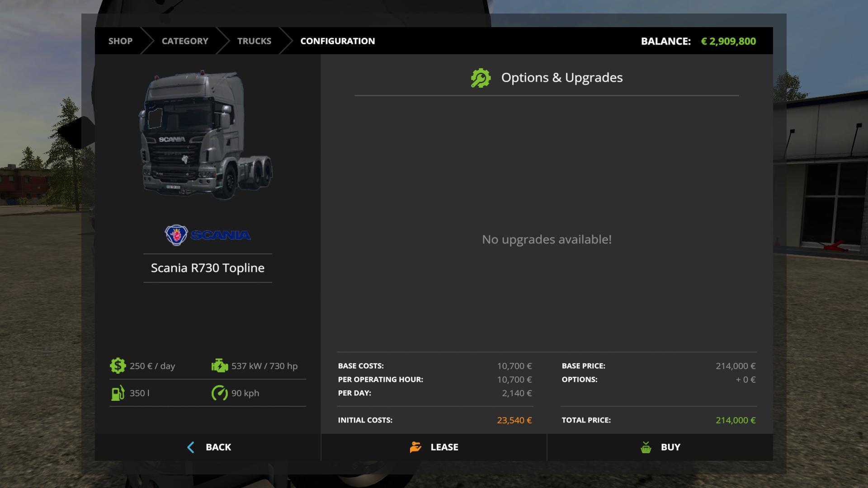Click the engine power icon

(x=220, y=366)
